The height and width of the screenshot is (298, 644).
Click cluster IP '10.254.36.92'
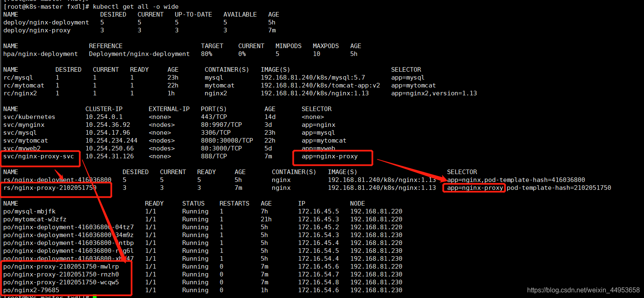108,125
